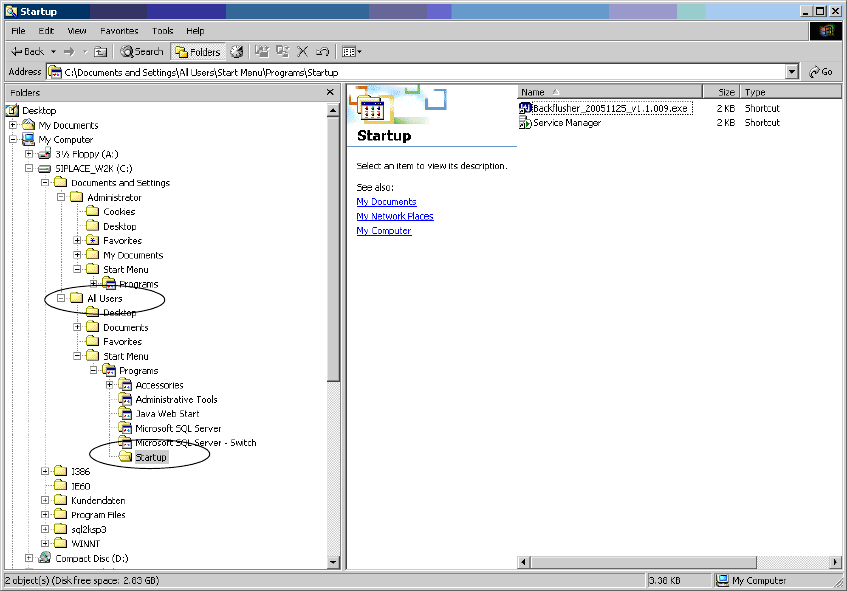
Task: Follow the My Network Places link
Action: click(x=395, y=216)
